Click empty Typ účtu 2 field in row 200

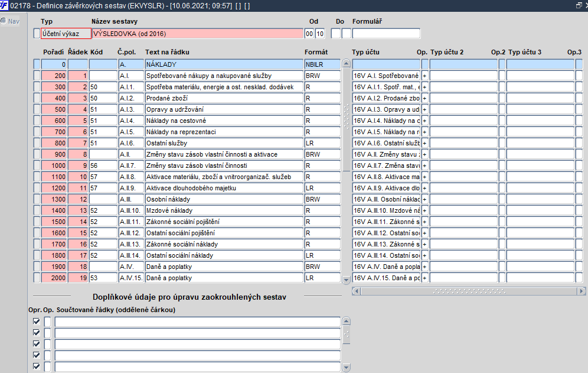(x=463, y=76)
